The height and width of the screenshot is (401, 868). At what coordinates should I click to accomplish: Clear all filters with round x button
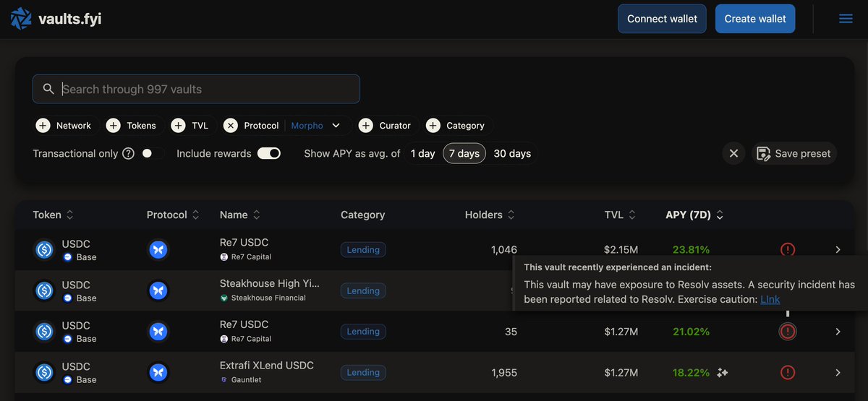733,153
